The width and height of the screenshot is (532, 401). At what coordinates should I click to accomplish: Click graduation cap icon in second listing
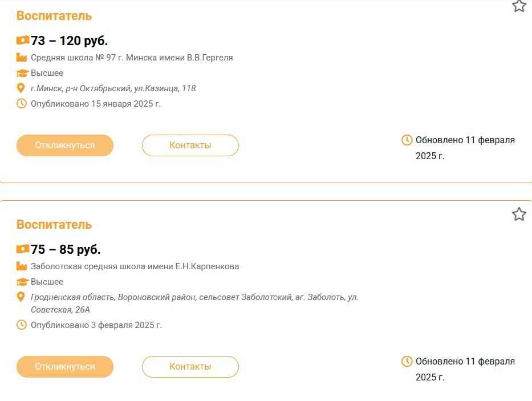(22, 282)
